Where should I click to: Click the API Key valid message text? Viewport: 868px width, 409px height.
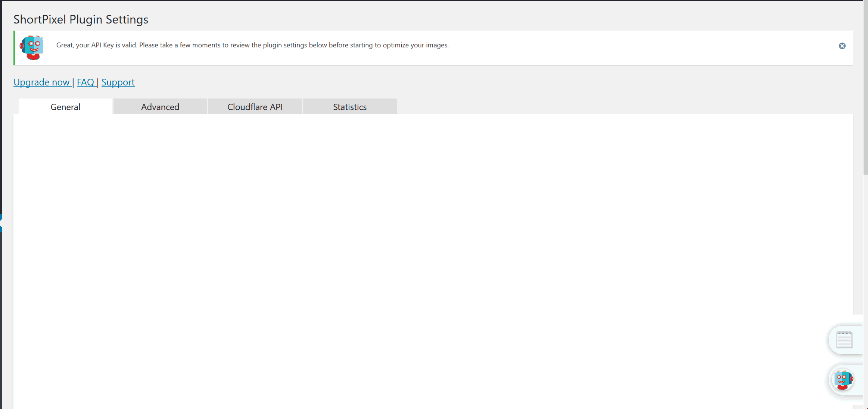point(252,45)
